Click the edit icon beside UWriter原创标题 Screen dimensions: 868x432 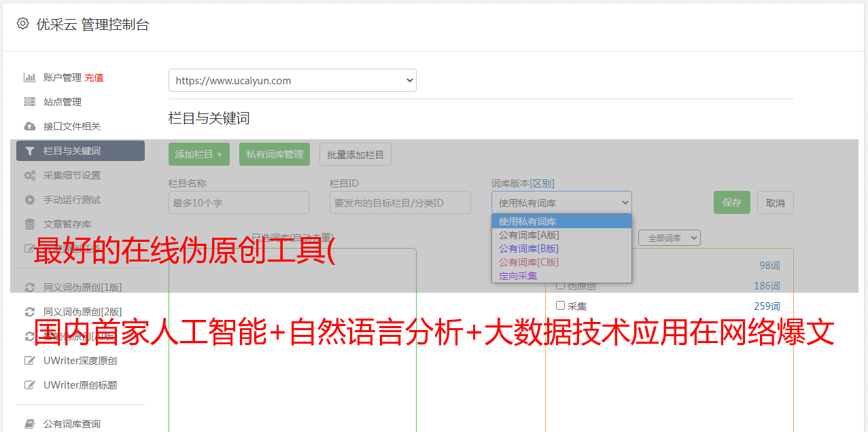(x=30, y=385)
